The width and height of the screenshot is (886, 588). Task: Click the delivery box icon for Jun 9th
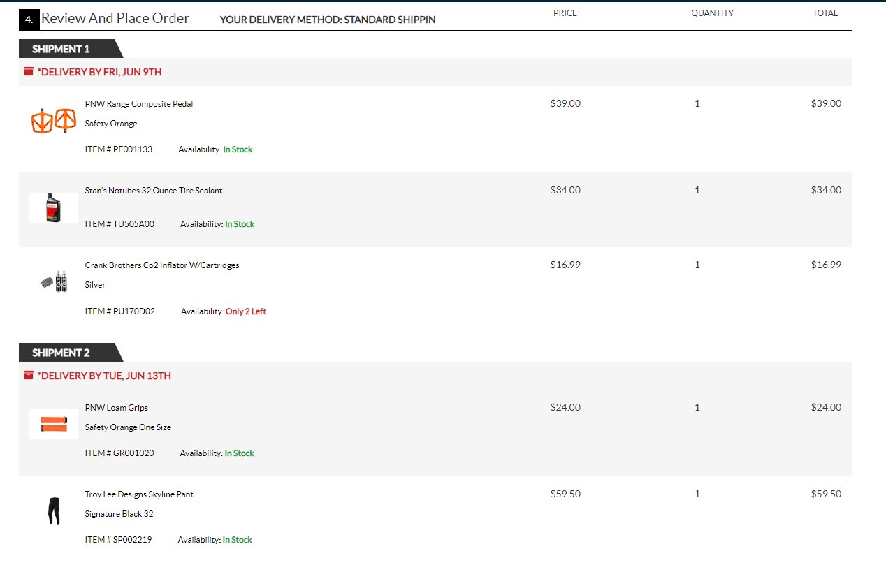[29, 71]
